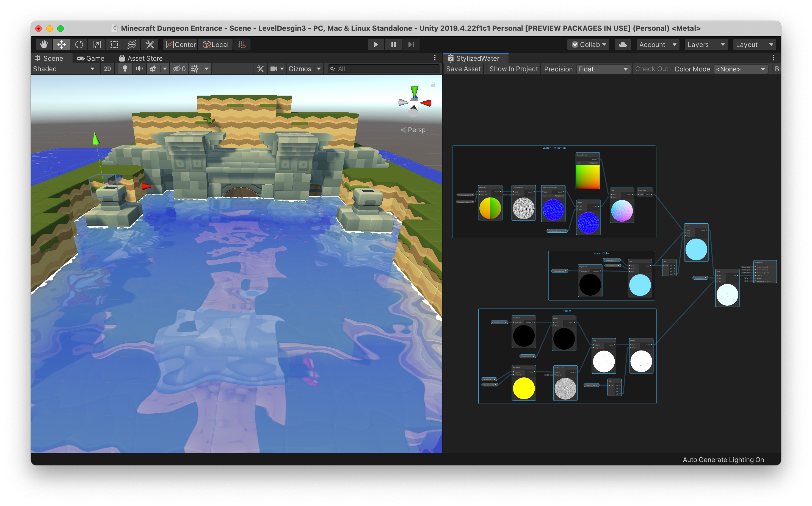This screenshot has width=812, height=506.
Task: Expand the grid settings dropdown arrow
Action: 207,69
